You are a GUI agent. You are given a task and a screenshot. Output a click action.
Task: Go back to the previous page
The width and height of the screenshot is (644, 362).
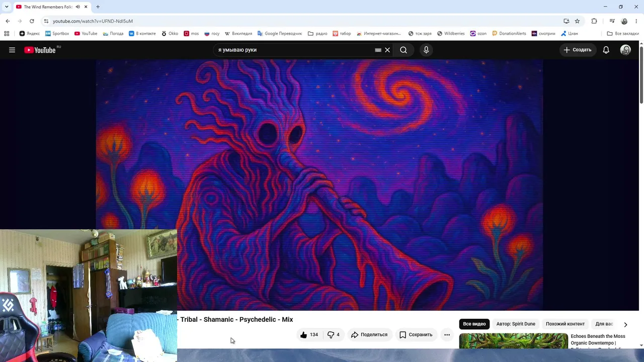[x=8, y=21]
